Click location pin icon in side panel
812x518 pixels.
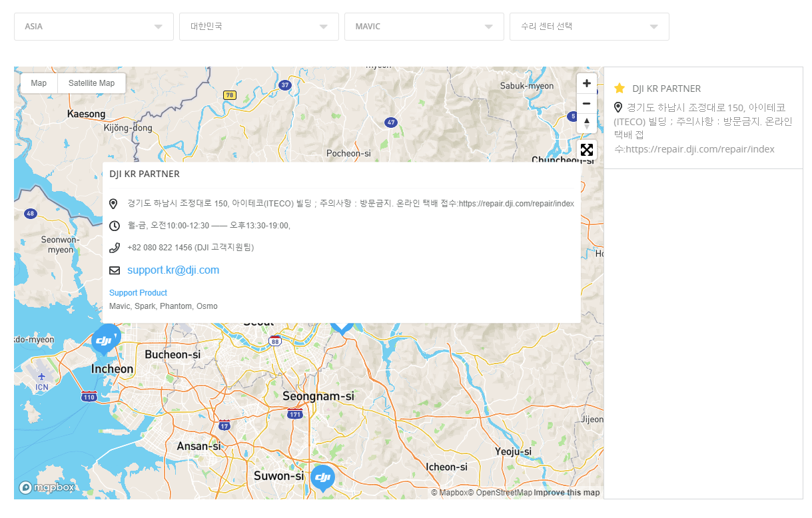619,107
